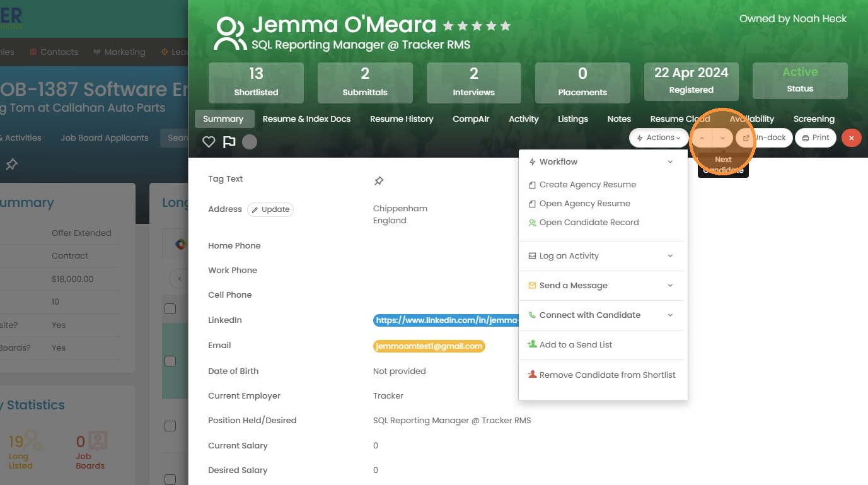Click the candidate profile icon beside Jemma O'Meara
Viewport: 868px width, 485px height.
[229, 34]
